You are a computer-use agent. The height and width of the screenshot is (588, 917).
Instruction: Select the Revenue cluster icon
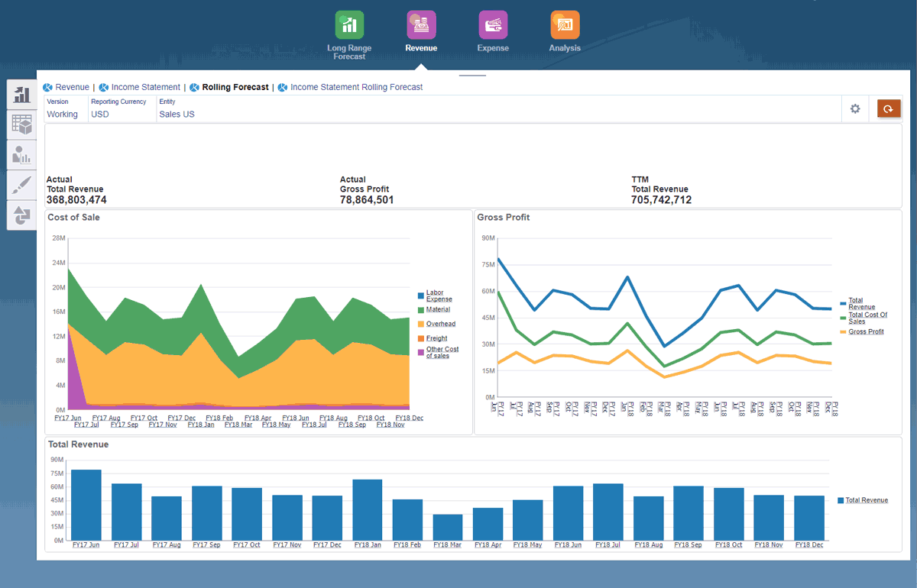(x=421, y=25)
